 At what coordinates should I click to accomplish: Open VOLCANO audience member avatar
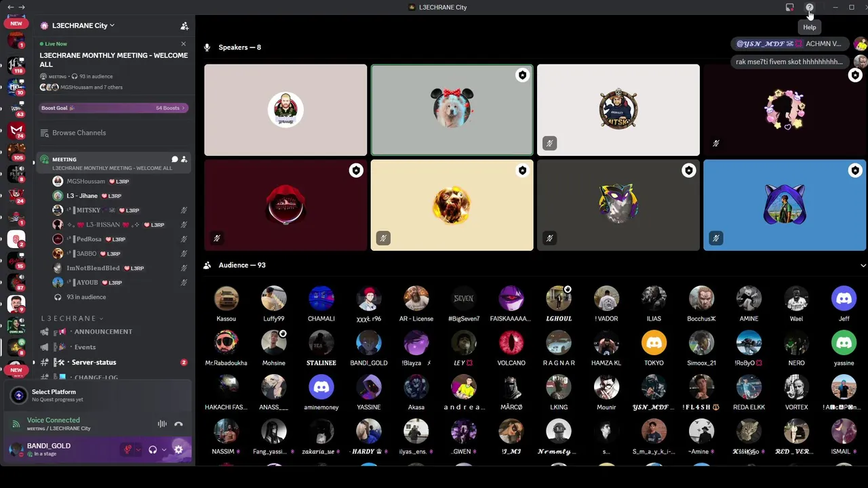point(511,343)
